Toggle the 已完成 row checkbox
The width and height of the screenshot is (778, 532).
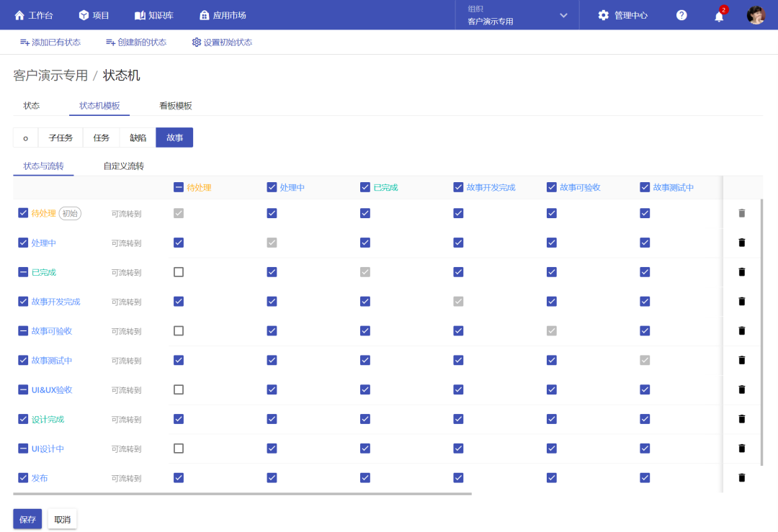click(23, 272)
